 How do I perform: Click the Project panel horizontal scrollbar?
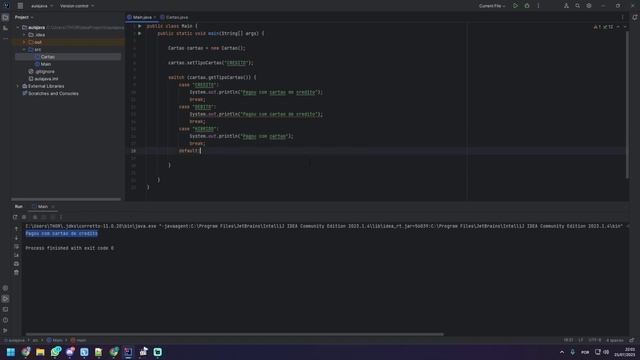coord(66,199)
